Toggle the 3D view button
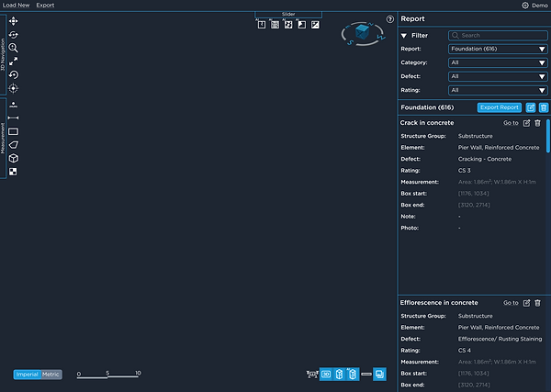The width and height of the screenshot is (551, 392). (x=326, y=374)
